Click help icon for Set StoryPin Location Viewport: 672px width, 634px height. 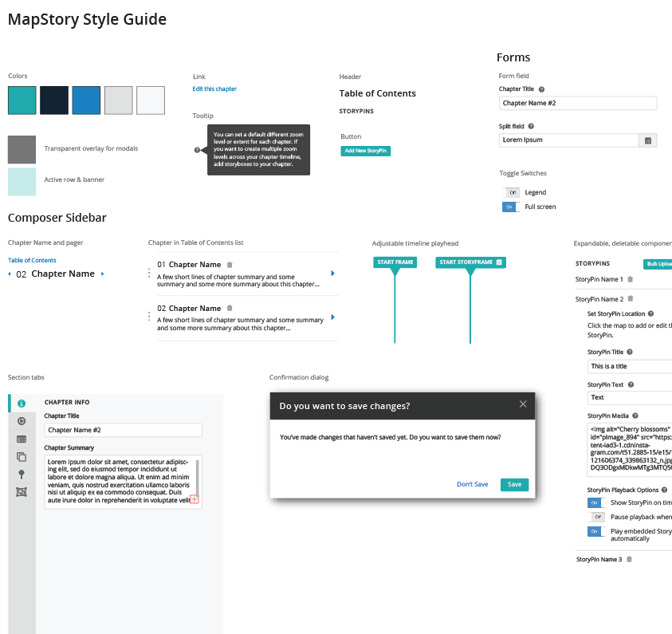[650, 313]
